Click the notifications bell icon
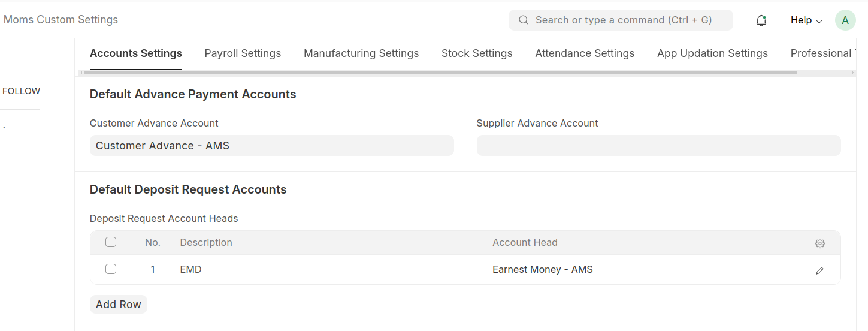 click(x=761, y=20)
